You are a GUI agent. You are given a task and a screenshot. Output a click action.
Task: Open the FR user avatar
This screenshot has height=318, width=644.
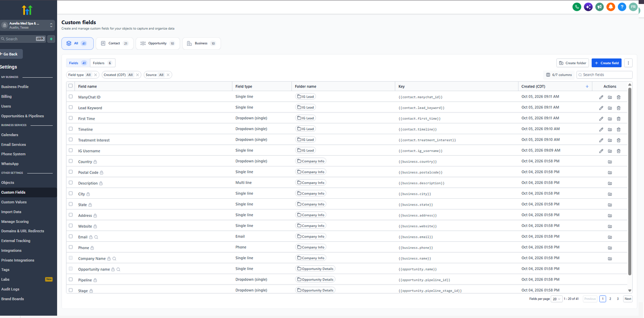tap(633, 7)
